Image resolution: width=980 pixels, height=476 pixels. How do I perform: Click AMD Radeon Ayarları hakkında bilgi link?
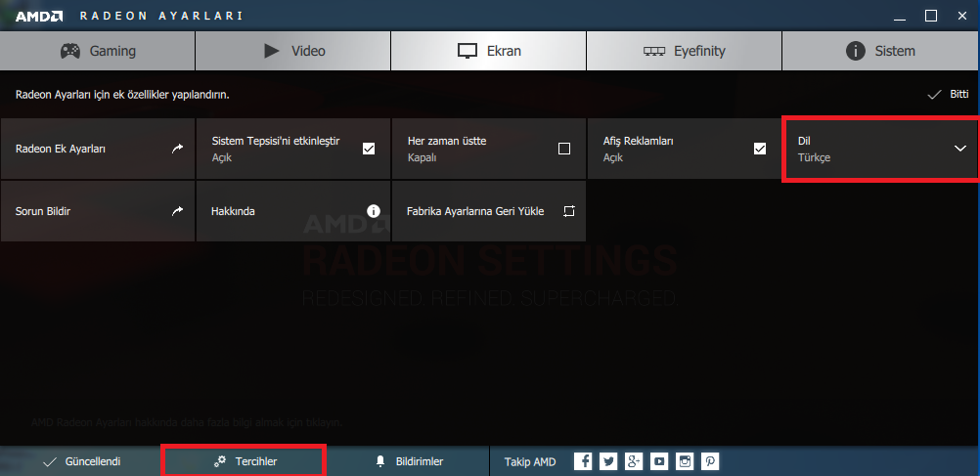pos(187,423)
